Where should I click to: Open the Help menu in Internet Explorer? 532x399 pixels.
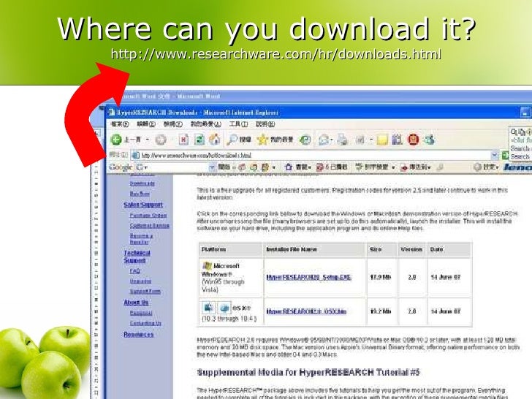(265, 124)
